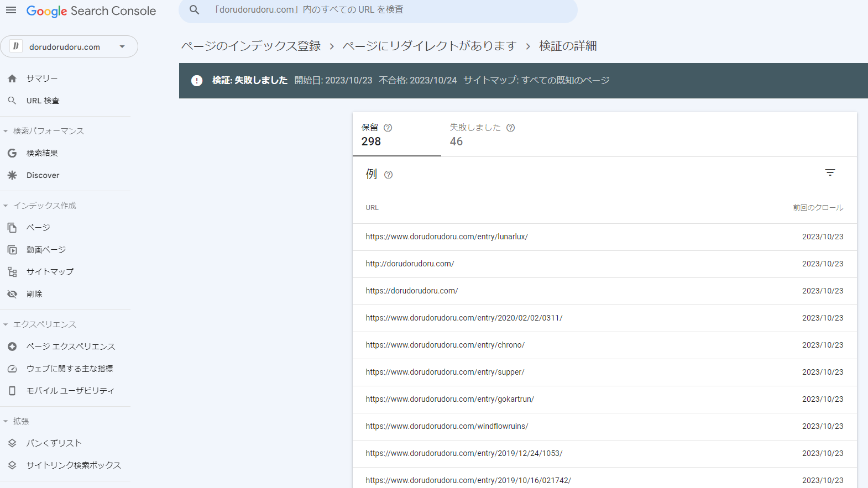868x488 pixels.
Task: Click the layers icon beside サイトリンク検索ボックス
Action: click(12, 465)
